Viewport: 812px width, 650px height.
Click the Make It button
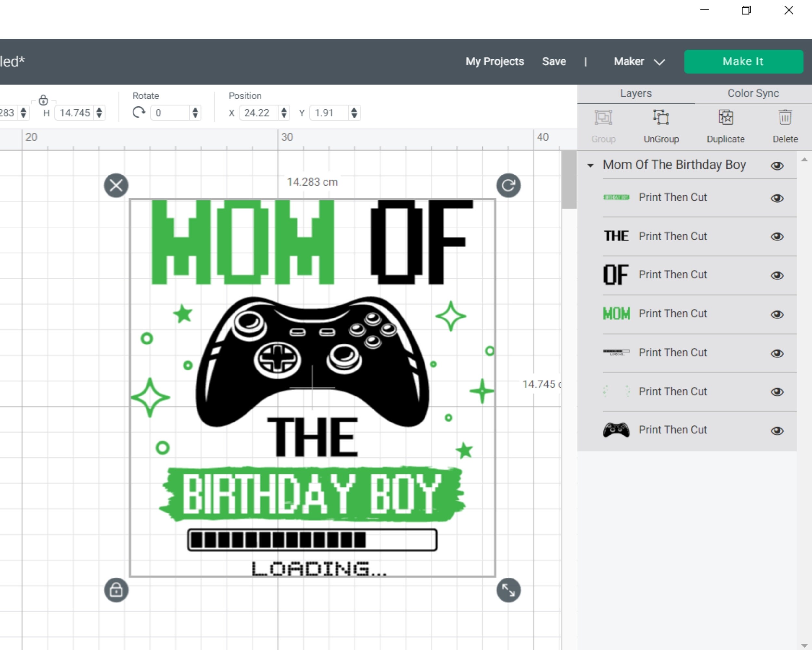click(x=743, y=61)
